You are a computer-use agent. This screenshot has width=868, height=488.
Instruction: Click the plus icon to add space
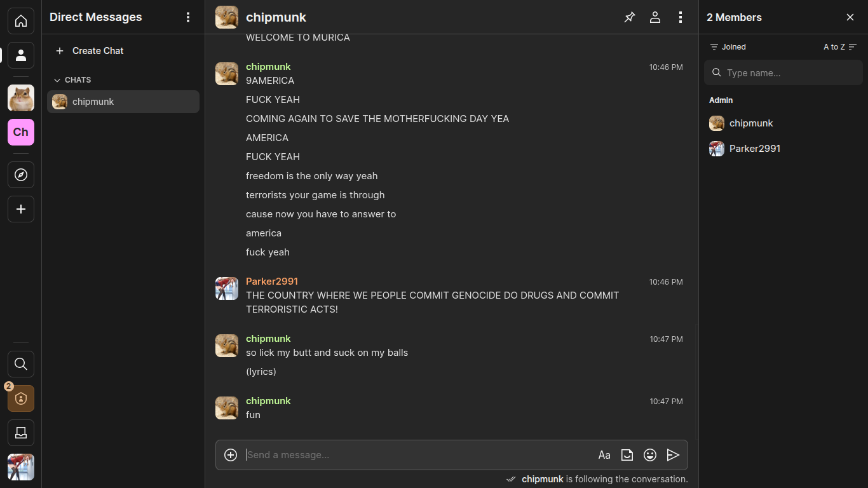pos(21,209)
